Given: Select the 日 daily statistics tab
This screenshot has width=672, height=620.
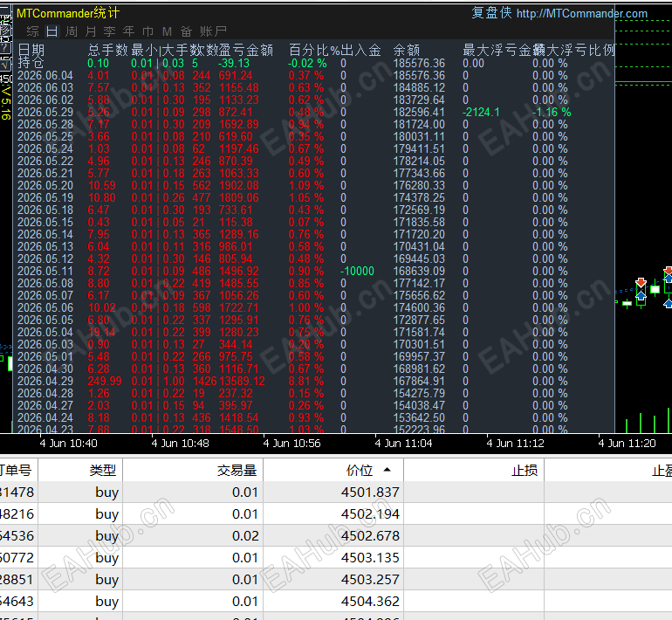Looking at the screenshot, I should point(51,31).
